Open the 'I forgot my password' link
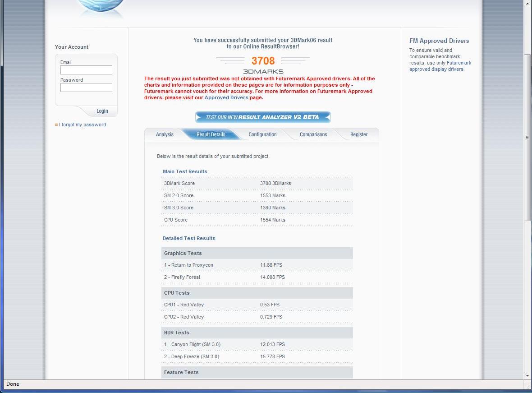 (x=83, y=125)
